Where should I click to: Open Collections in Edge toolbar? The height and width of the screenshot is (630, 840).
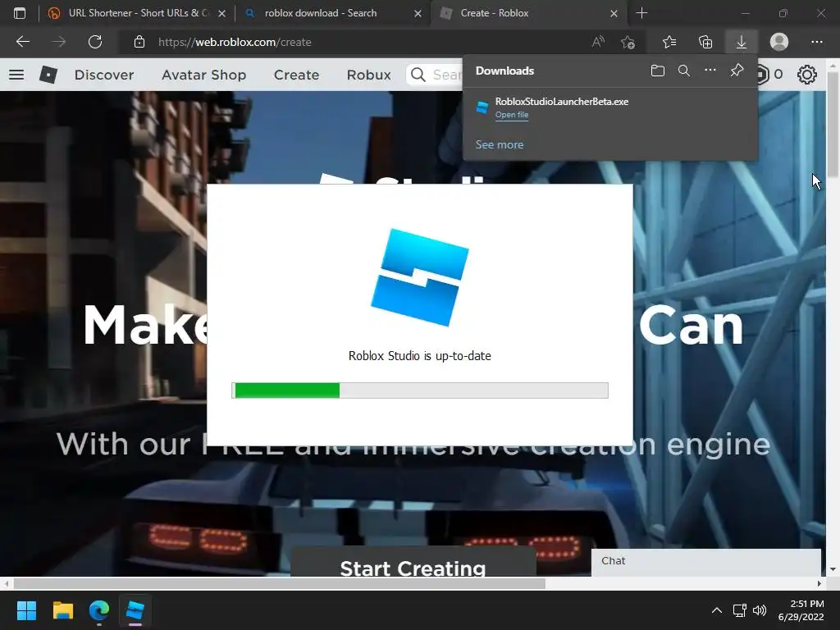pos(705,42)
